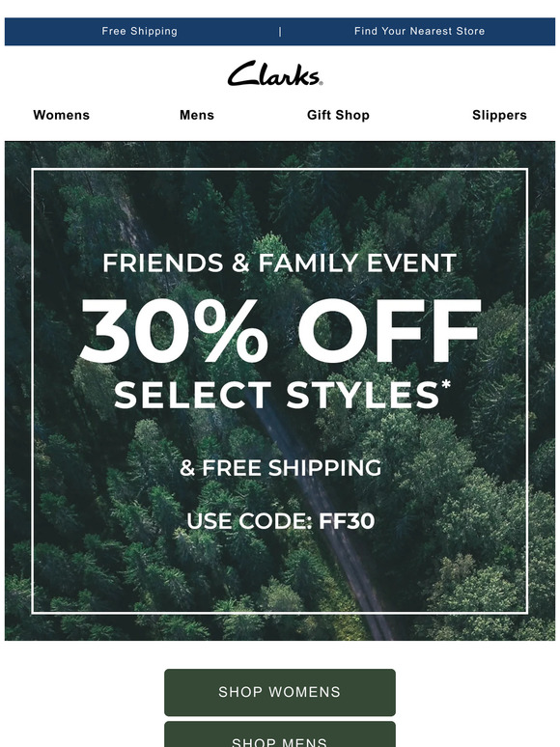The height and width of the screenshot is (747, 560).
Task: Click the FF30 promo code
Action: coord(347,521)
